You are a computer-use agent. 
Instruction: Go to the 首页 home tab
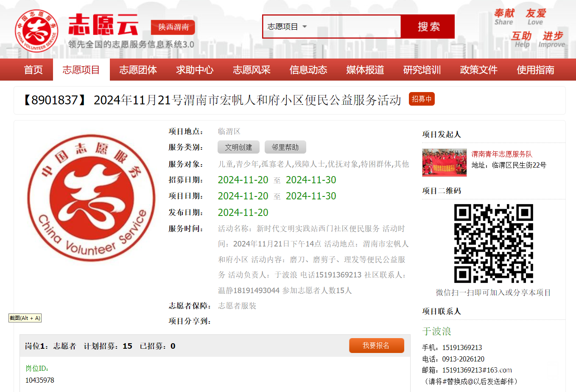coord(33,70)
